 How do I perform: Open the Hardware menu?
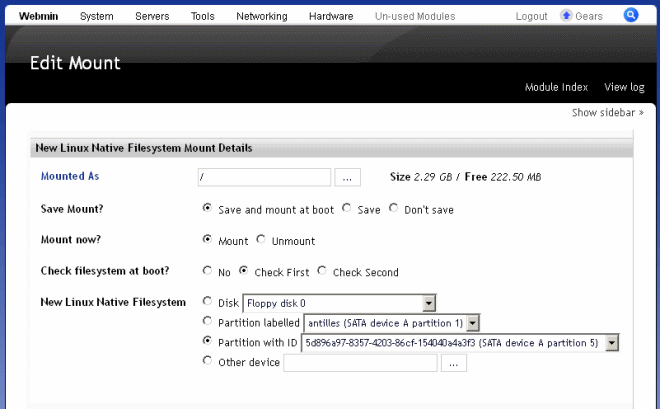pyautogui.click(x=331, y=16)
